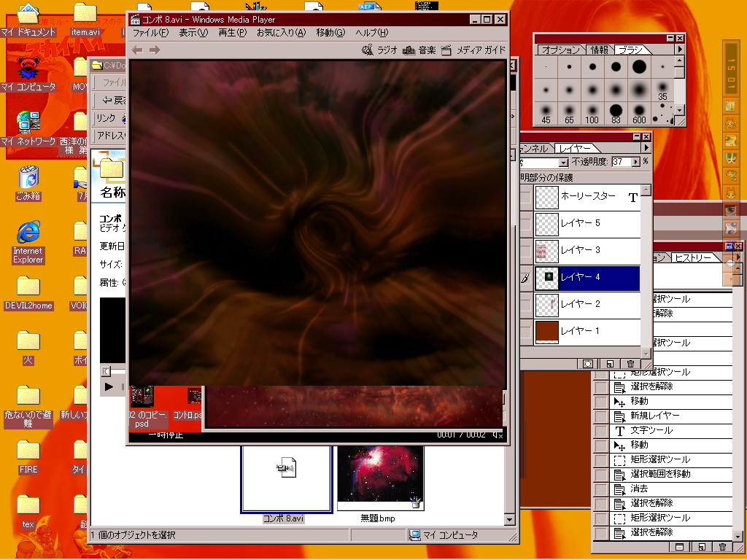Open the FIRE folder on the desktop
747x560 pixels.
pos(28,456)
